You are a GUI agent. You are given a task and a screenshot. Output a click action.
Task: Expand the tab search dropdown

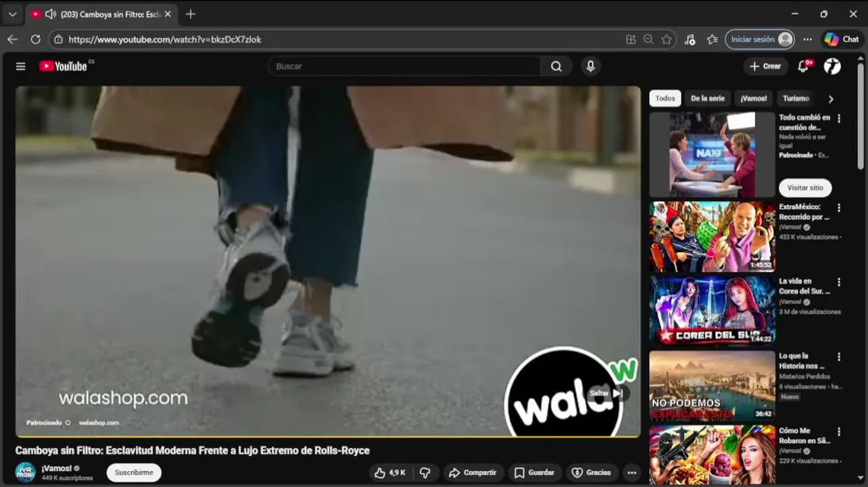[x=12, y=14]
